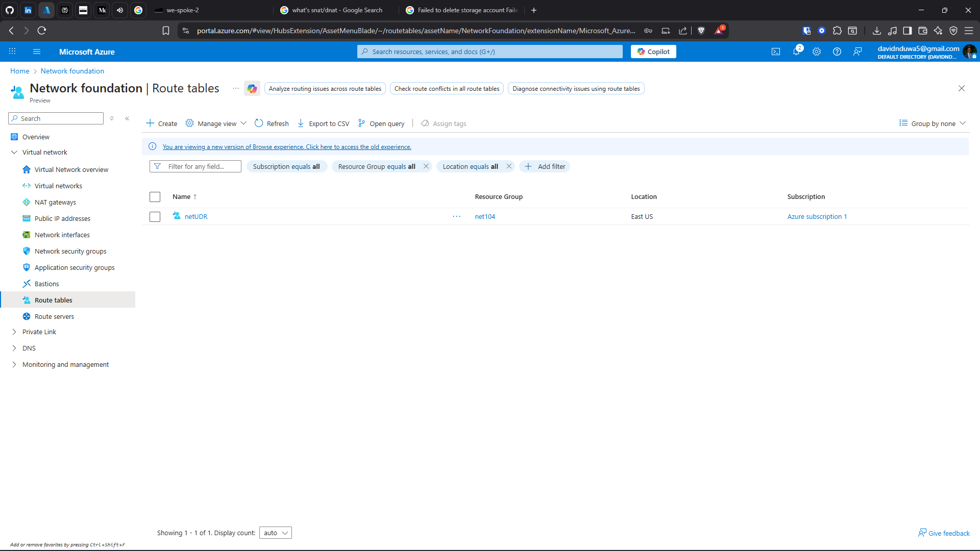Click the colorful Copilot icon beside title

click(252, 88)
